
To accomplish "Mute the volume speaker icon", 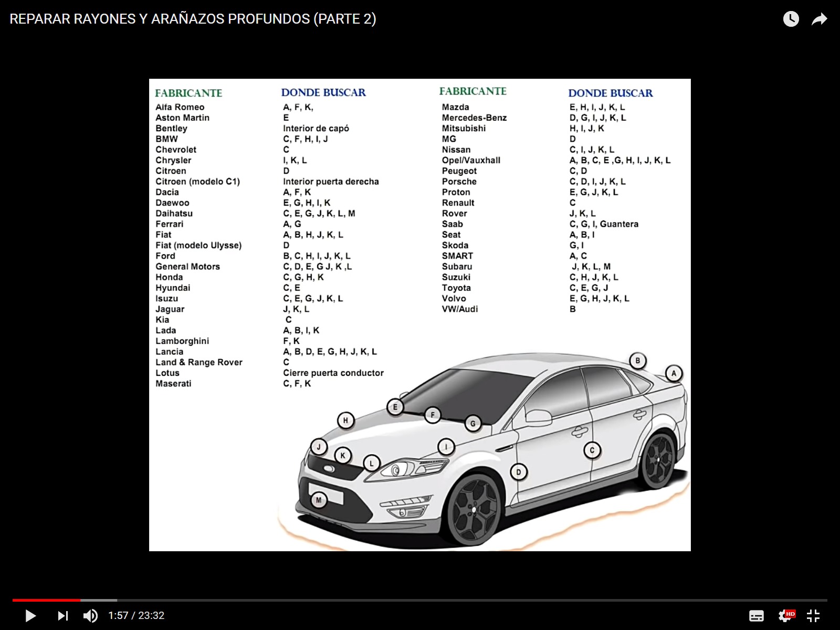I will (90, 615).
